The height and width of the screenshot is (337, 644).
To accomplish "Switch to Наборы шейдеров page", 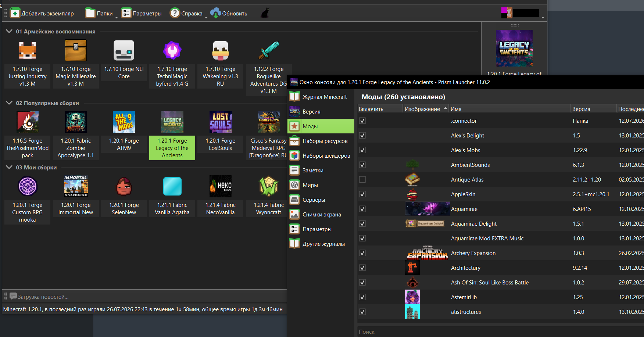I will click(321, 155).
